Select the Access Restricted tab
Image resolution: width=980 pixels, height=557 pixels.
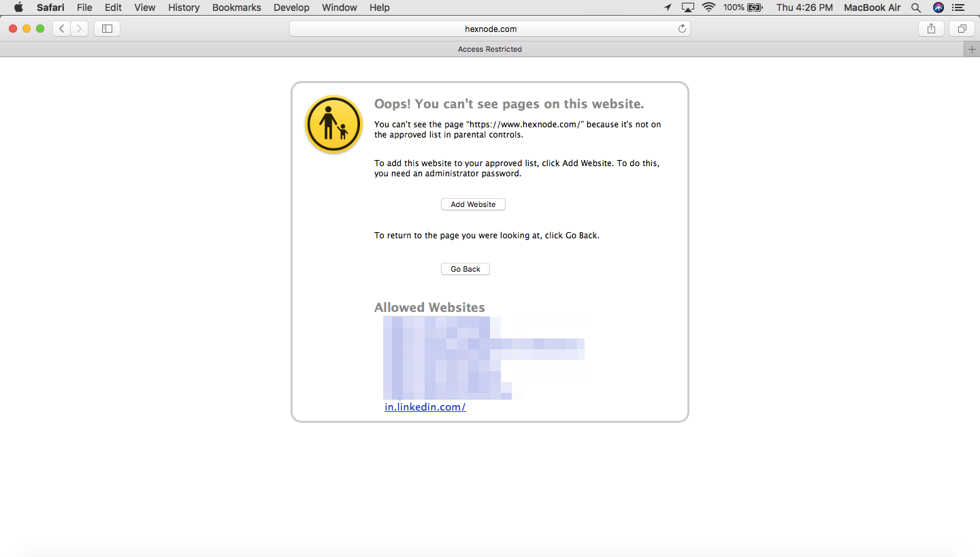tap(490, 49)
